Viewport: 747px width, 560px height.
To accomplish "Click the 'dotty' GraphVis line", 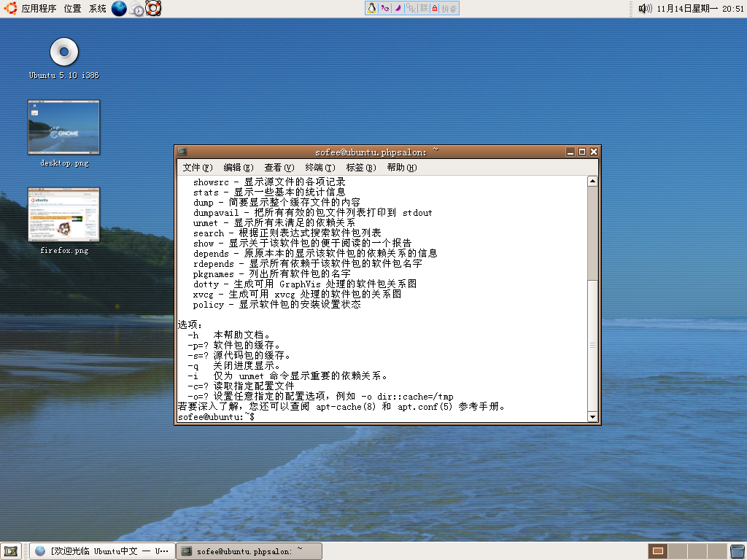I will point(305,284).
